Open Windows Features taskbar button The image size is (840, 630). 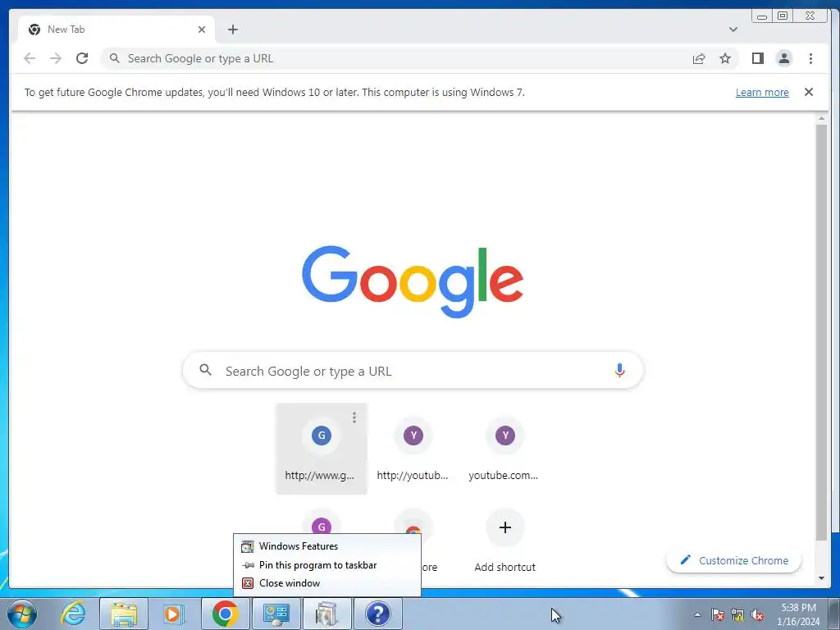(x=326, y=614)
